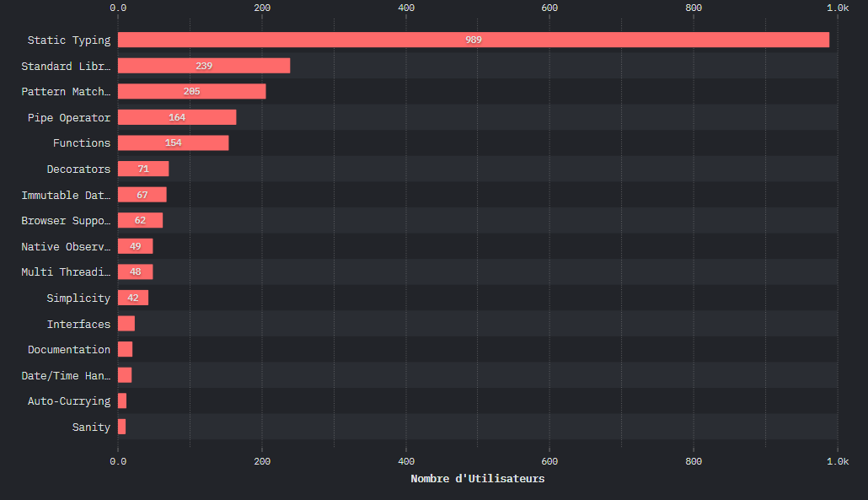The height and width of the screenshot is (500, 868).
Task: Select the 400 tick on bottom axis
Action: point(405,461)
